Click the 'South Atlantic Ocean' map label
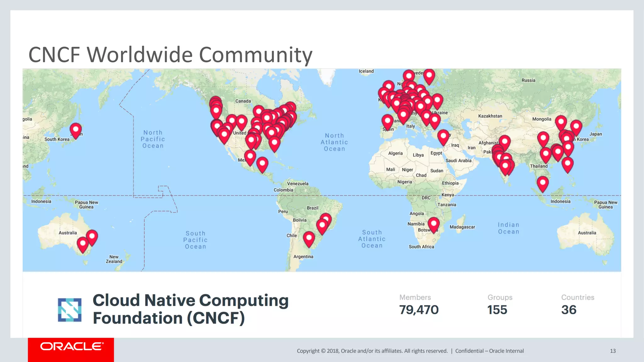644x362 pixels. coord(372,239)
